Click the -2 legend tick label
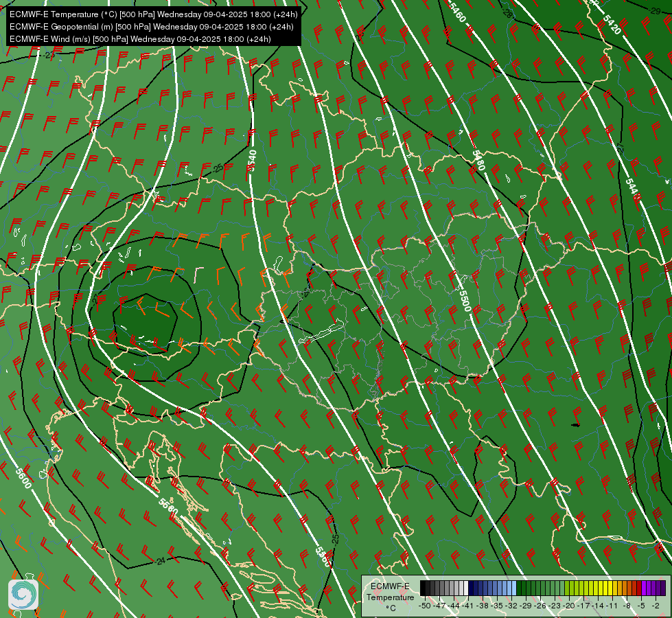 click(656, 606)
